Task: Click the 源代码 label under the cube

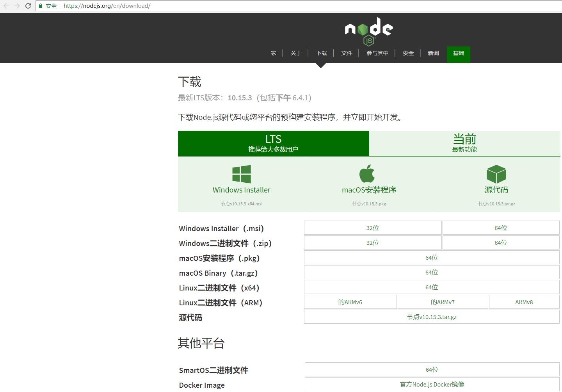Action: click(x=496, y=190)
